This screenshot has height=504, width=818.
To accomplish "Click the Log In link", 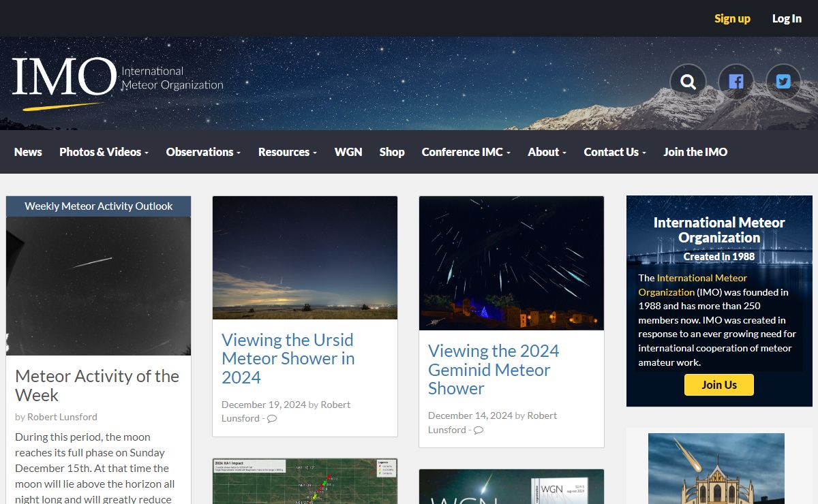I will coord(787,18).
